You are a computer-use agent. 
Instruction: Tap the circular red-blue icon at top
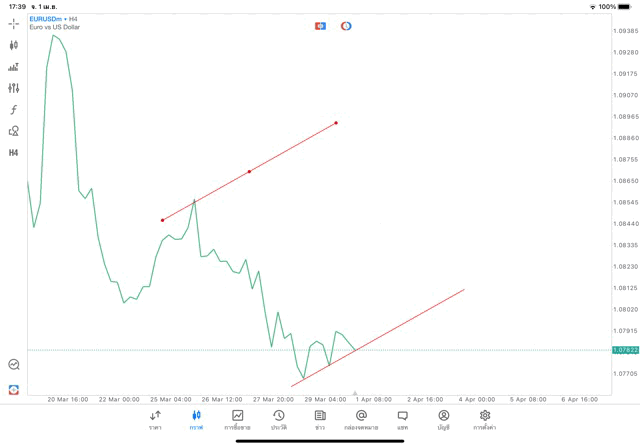(346, 26)
